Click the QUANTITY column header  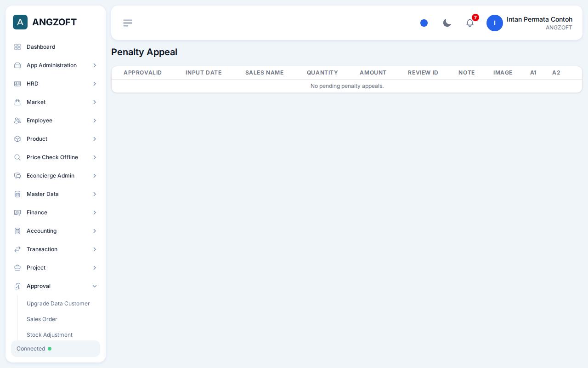[322, 73]
